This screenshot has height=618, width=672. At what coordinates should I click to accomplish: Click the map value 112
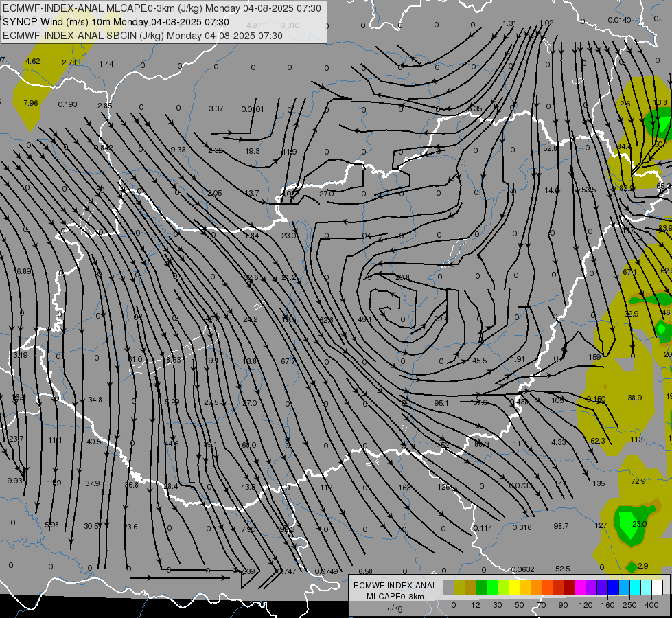326,488
